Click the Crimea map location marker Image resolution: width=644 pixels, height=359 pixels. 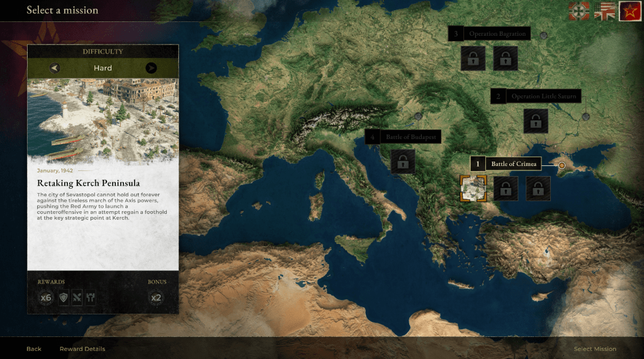click(x=562, y=165)
